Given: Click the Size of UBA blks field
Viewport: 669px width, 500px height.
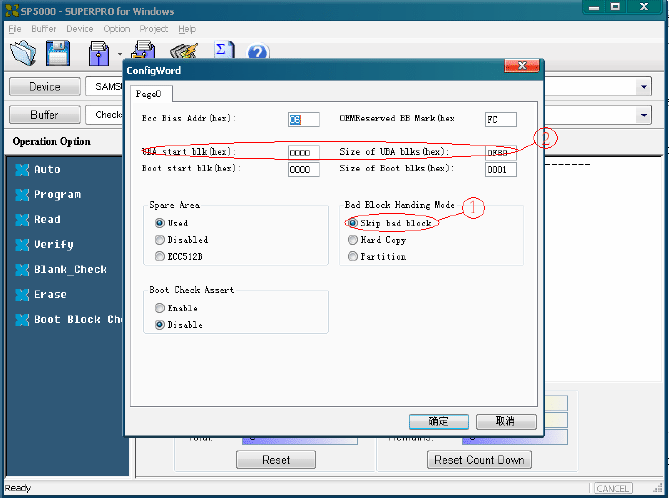Looking at the screenshot, I should point(500,153).
